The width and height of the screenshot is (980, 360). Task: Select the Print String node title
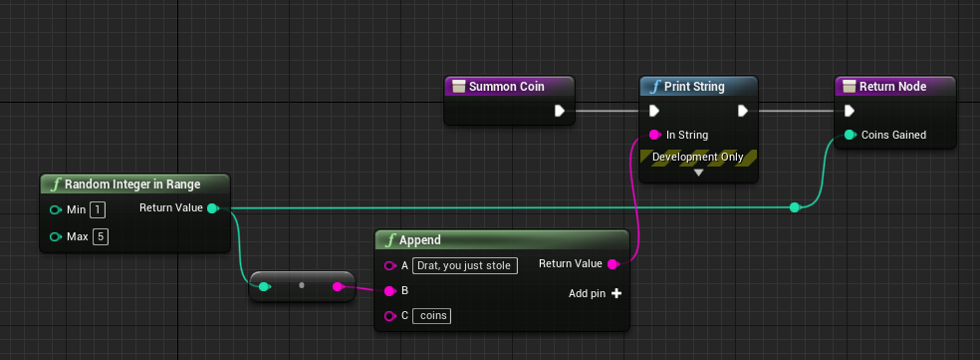click(x=694, y=87)
